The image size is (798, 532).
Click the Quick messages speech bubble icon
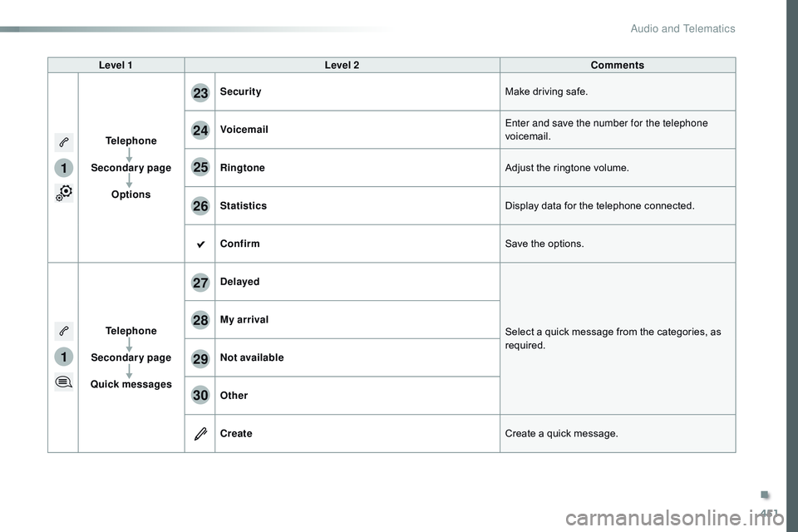pyautogui.click(x=64, y=382)
